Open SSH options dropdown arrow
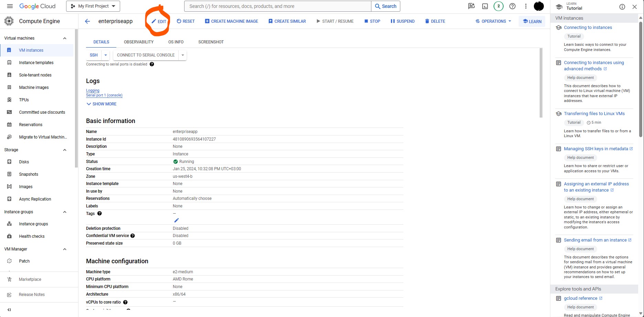This screenshot has width=644, height=317. click(x=106, y=55)
